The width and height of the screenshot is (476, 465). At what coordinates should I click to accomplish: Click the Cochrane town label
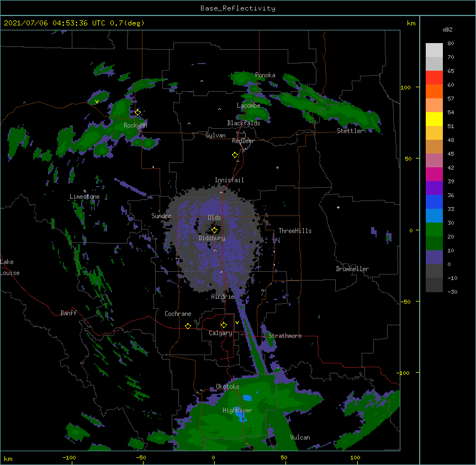click(178, 314)
